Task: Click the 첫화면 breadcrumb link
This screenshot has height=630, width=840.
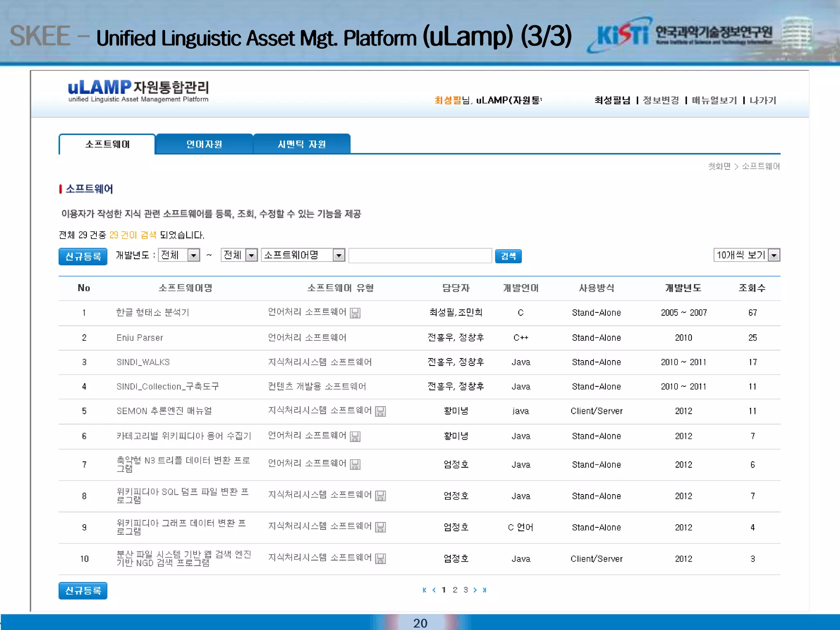Action: [719, 166]
